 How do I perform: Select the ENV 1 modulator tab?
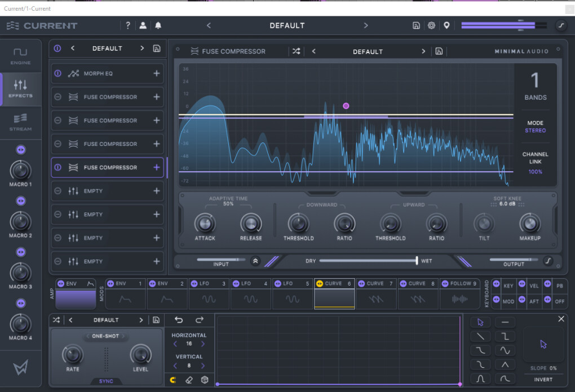click(125, 294)
